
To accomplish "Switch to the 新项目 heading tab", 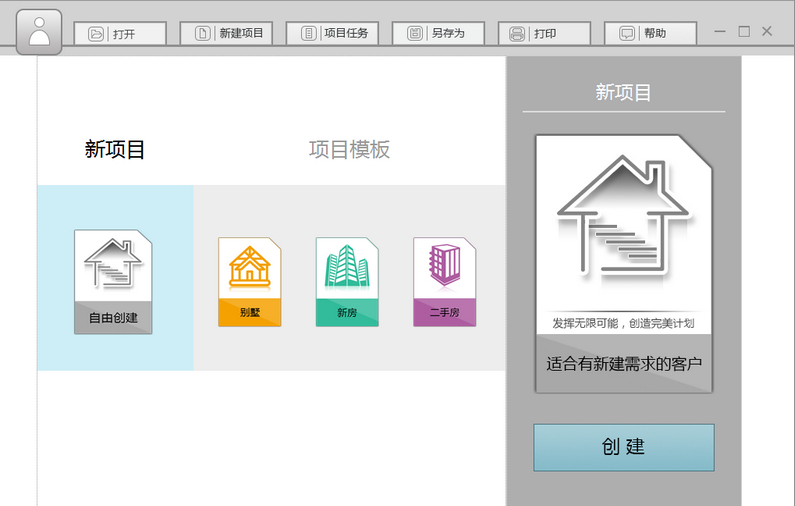I will click(x=115, y=149).
